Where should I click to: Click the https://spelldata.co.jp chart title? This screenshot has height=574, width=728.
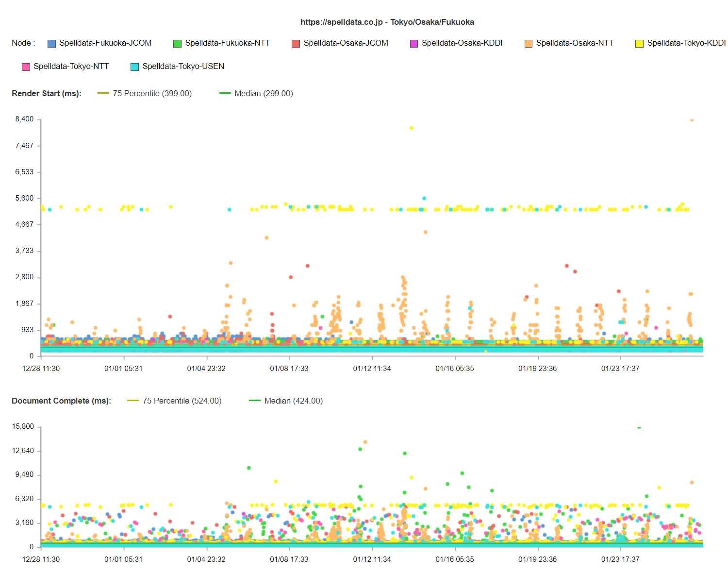pyautogui.click(x=387, y=22)
